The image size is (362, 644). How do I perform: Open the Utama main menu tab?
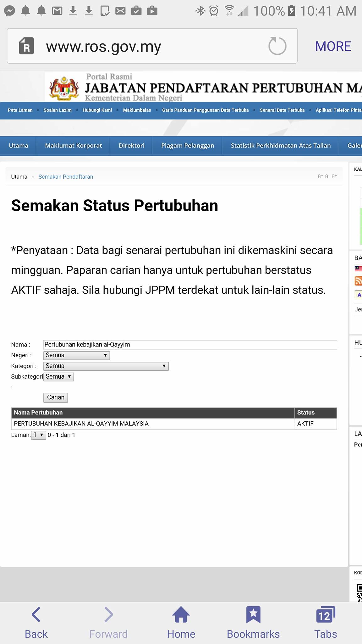click(18, 146)
